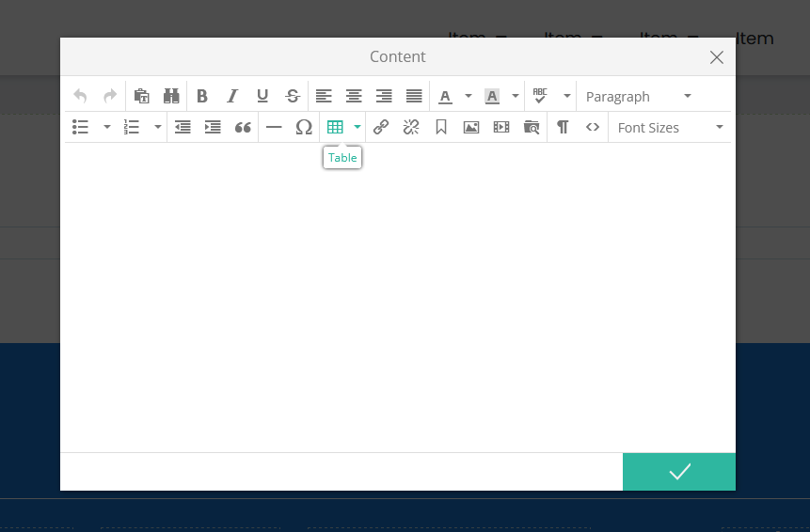Screen dimensions: 810x532
Task: Toggle italic formatting
Action: [x=232, y=96]
